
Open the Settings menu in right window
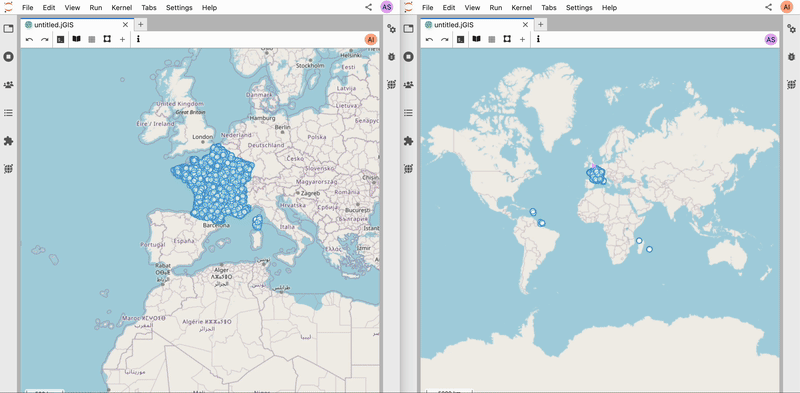tap(579, 8)
